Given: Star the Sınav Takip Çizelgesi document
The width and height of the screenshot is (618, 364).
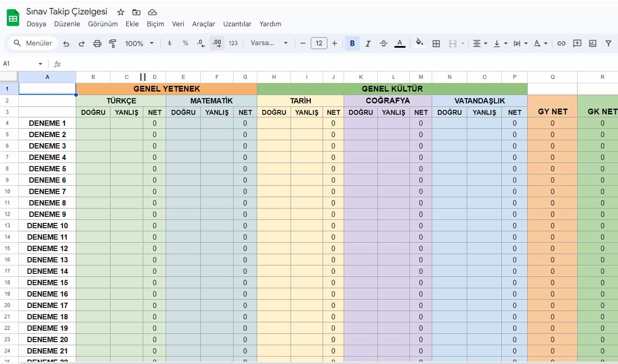Looking at the screenshot, I should click(x=121, y=12).
